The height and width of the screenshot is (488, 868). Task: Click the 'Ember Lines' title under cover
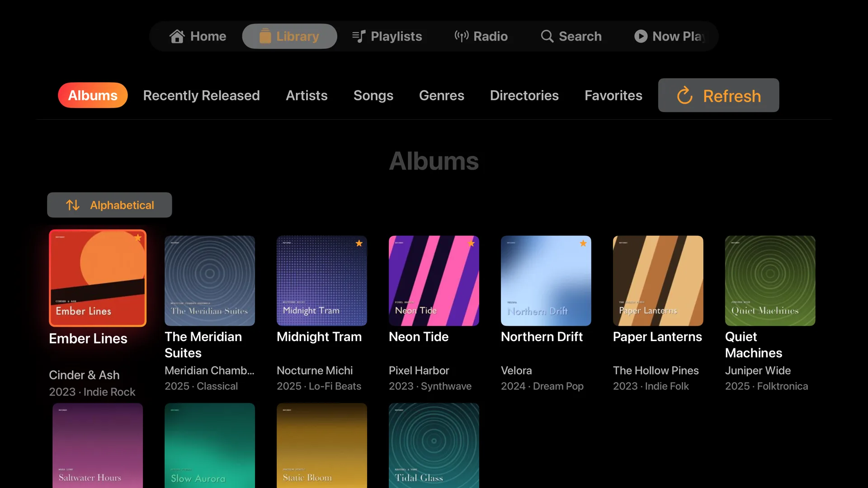click(x=88, y=338)
